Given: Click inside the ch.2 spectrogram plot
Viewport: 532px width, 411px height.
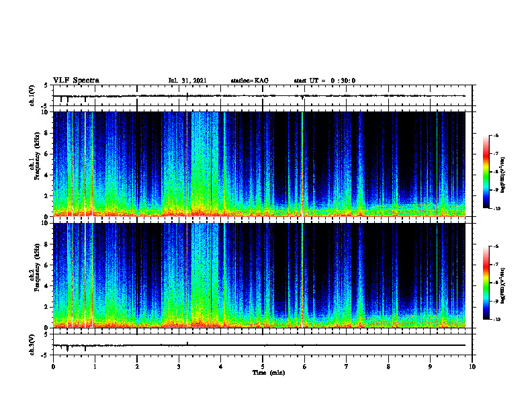Looking at the screenshot, I should (x=259, y=275).
